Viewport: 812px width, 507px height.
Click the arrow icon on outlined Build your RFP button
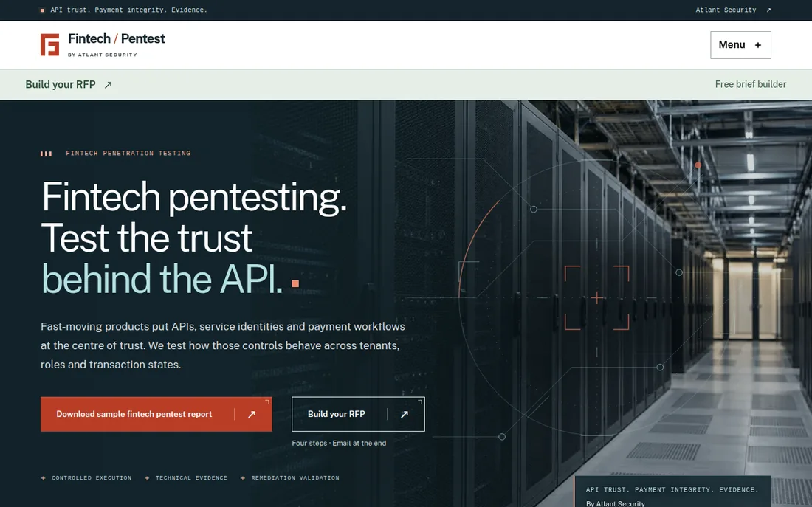(x=405, y=414)
